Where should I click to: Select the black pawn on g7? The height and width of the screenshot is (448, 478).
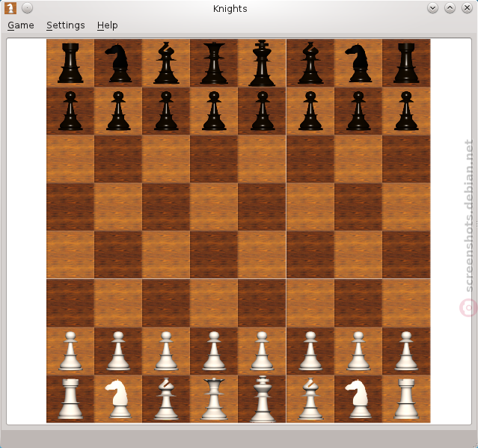point(358,111)
